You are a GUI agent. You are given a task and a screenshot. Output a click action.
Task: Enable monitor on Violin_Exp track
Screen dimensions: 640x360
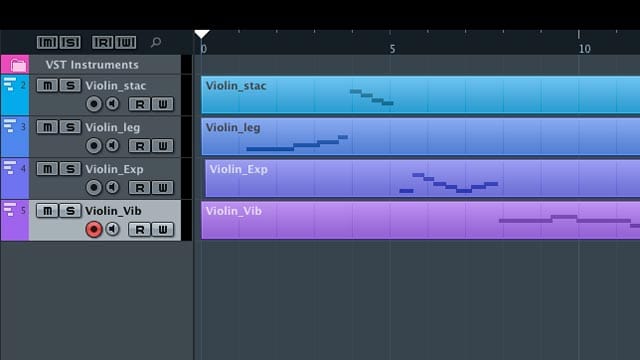112,187
